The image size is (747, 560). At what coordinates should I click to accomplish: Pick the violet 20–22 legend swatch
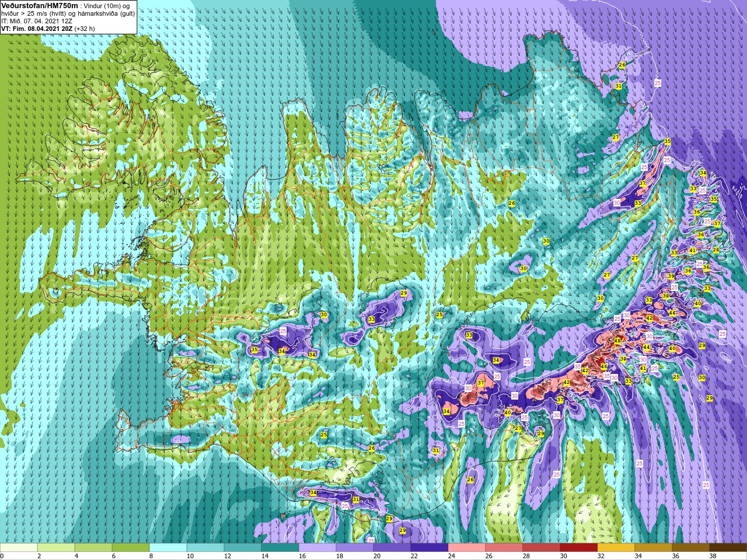(x=392, y=548)
